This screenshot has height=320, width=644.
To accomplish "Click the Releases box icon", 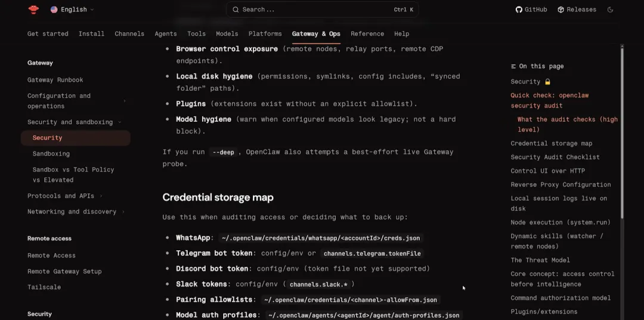I will click(x=561, y=10).
